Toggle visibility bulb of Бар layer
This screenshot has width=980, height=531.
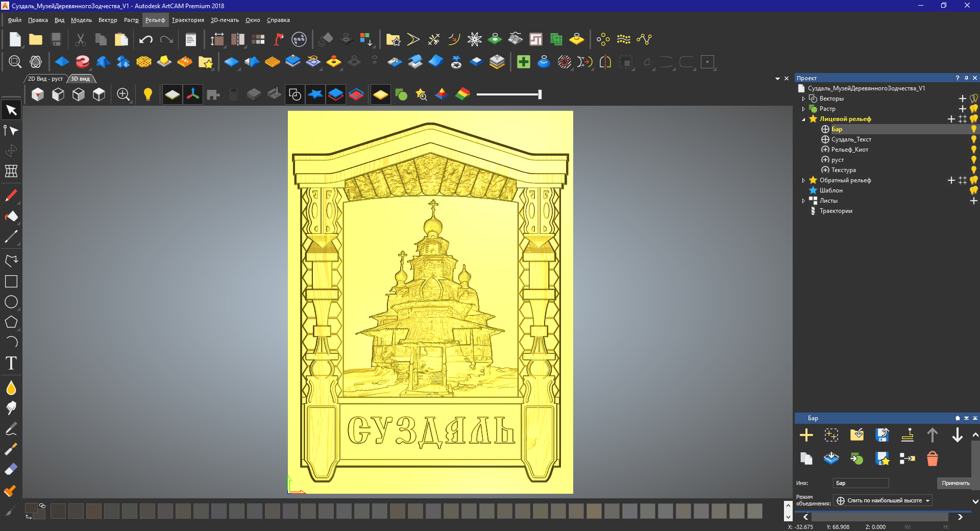[x=974, y=129]
